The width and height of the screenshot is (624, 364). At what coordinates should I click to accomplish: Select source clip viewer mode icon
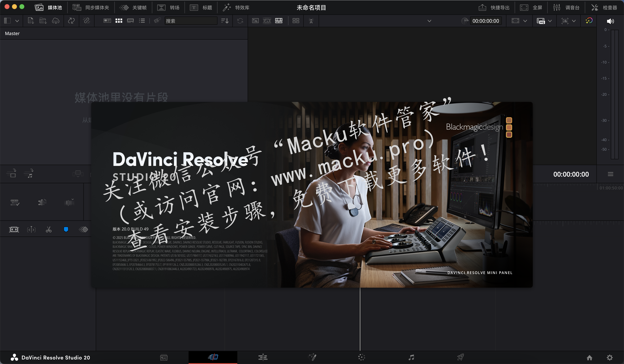click(x=255, y=21)
